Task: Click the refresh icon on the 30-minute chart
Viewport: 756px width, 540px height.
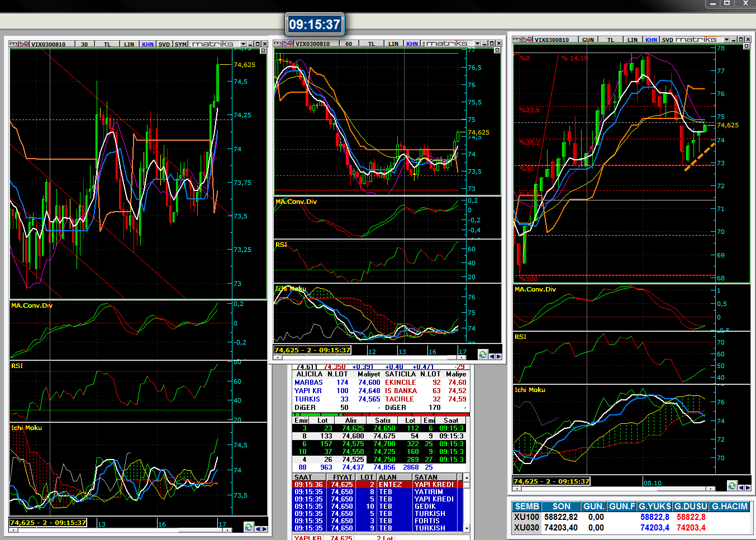Action: 249,527
